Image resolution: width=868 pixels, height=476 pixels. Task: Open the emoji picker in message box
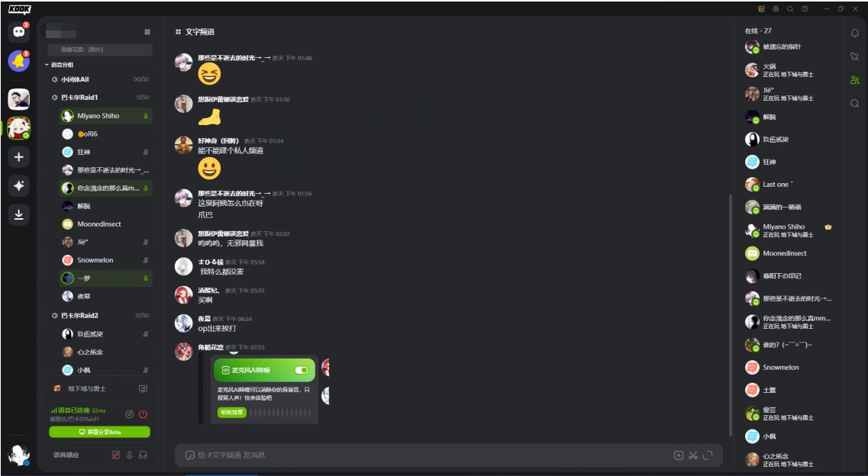(x=190, y=455)
